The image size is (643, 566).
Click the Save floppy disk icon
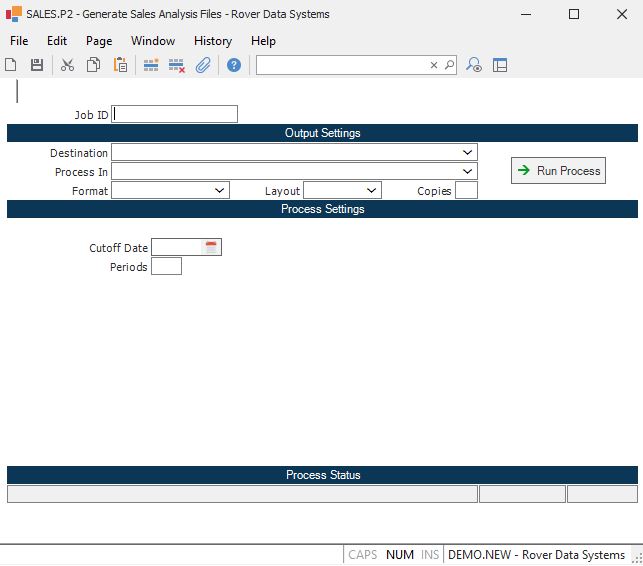pyautogui.click(x=37, y=65)
